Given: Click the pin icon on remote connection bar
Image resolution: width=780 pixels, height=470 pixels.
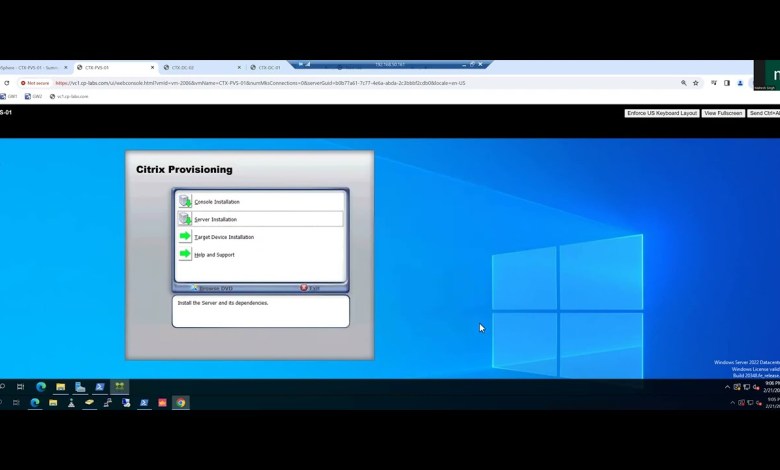Looking at the screenshot, I should pos(301,64).
